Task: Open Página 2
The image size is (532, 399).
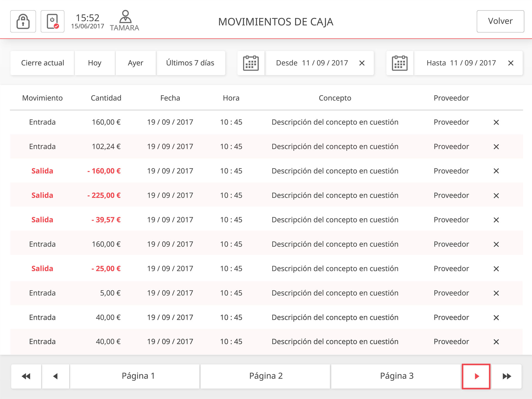Action: pyautogui.click(x=265, y=376)
